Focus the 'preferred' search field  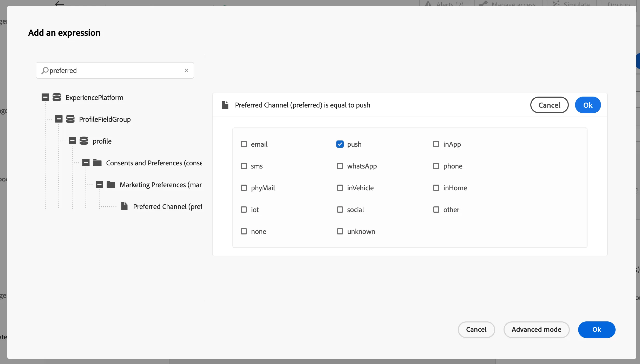[x=115, y=70]
